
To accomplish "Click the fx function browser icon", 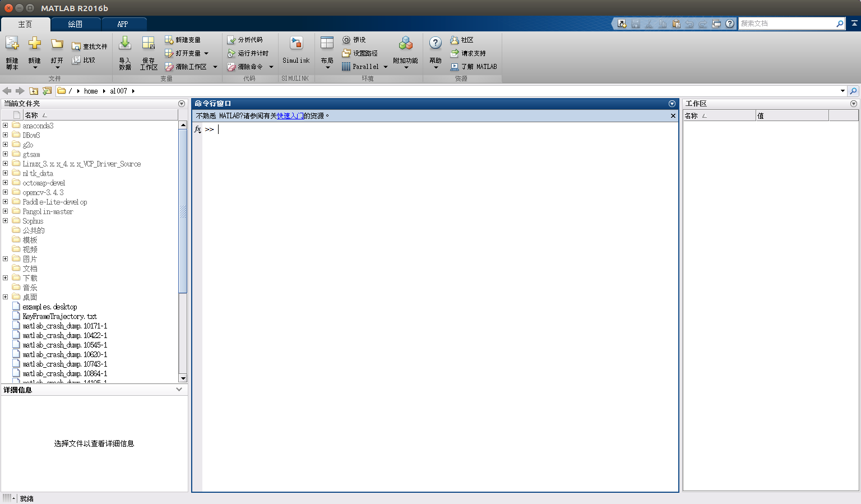I will click(x=197, y=129).
